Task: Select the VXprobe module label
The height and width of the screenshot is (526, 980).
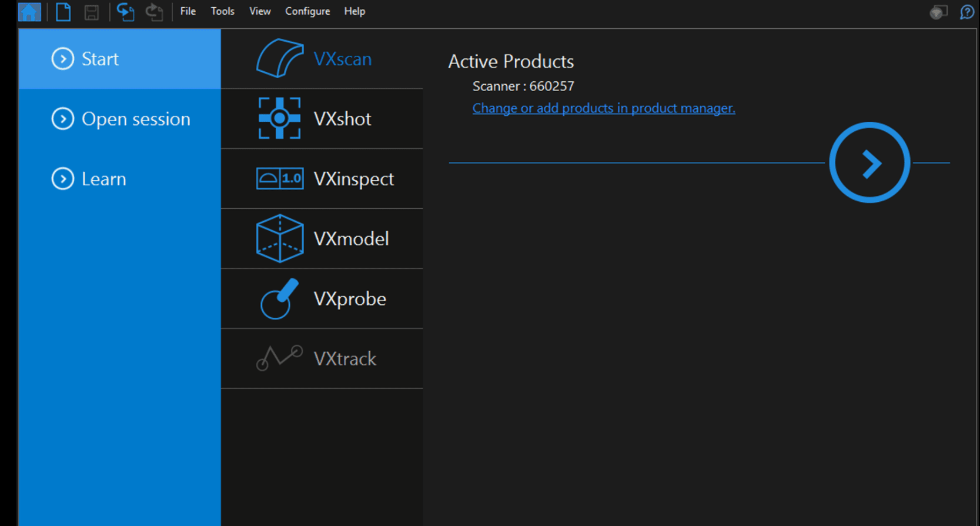Action: click(x=350, y=299)
